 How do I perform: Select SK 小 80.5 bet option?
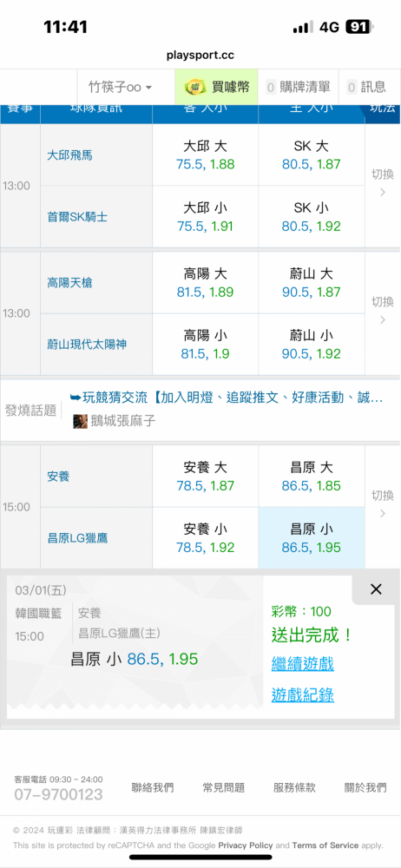click(312, 217)
